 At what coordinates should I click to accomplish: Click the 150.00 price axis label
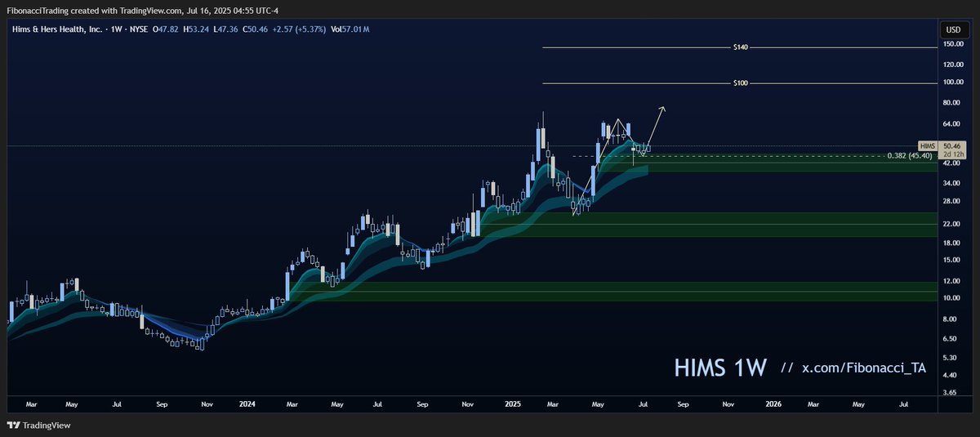tap(952, 44)
